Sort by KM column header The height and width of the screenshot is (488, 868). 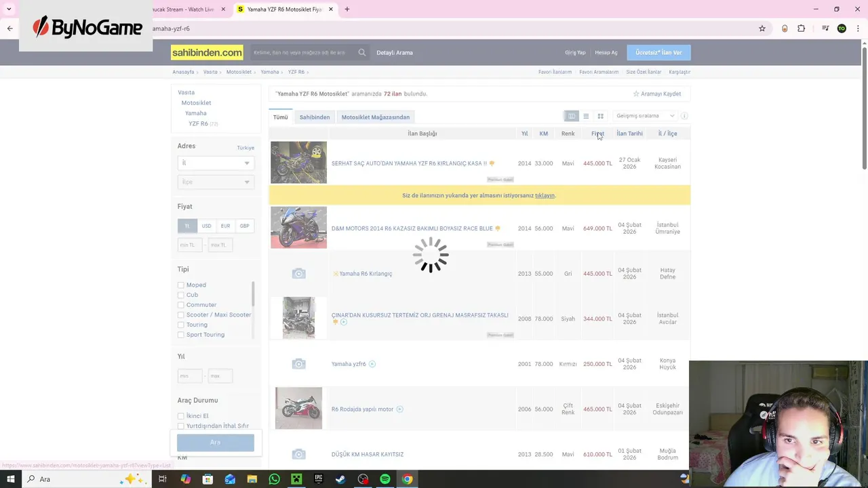tap(544, 134)
